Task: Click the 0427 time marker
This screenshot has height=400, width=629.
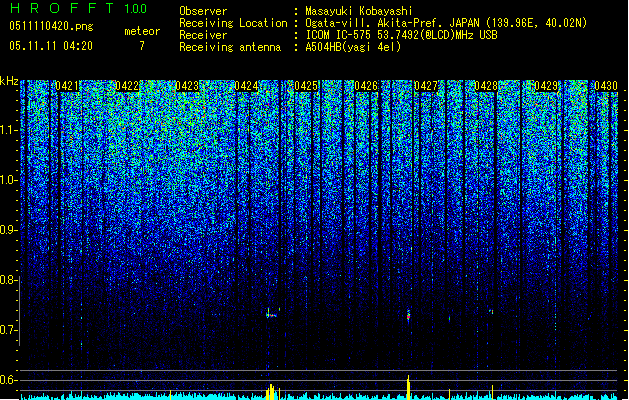Action: point(426,86)
